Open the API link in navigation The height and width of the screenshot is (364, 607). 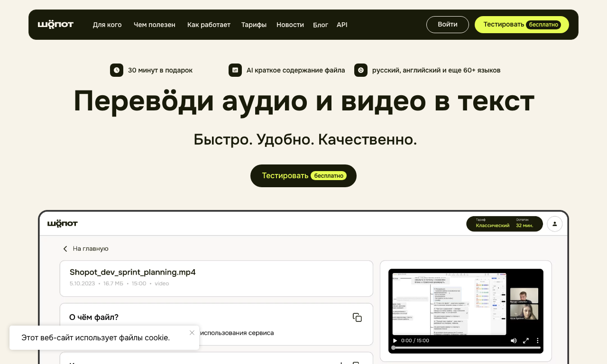pyautogui.click(x=342, y=25)
